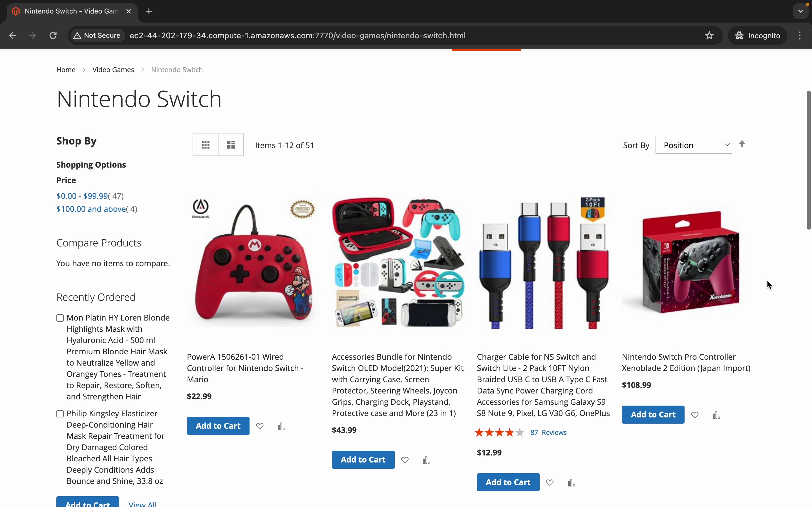Open Chrome's three-dot menu
Screen dimensions: 812x507
tap(800, 35)
